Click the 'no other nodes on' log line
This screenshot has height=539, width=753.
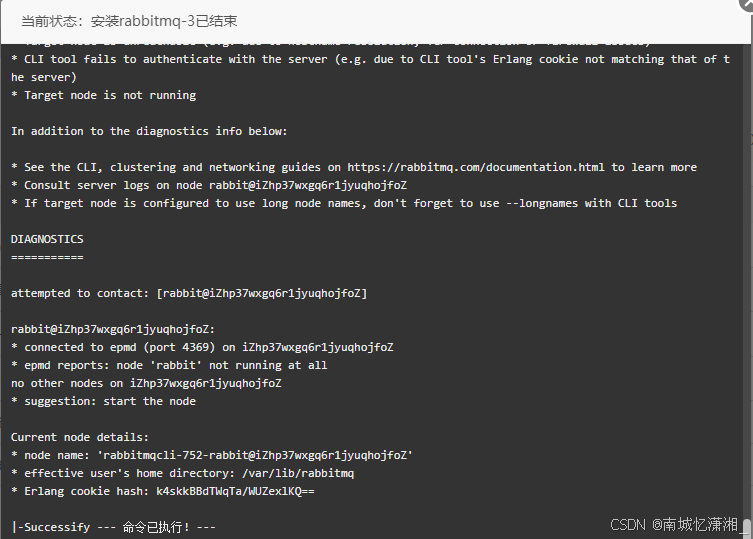tap(146, 383)
